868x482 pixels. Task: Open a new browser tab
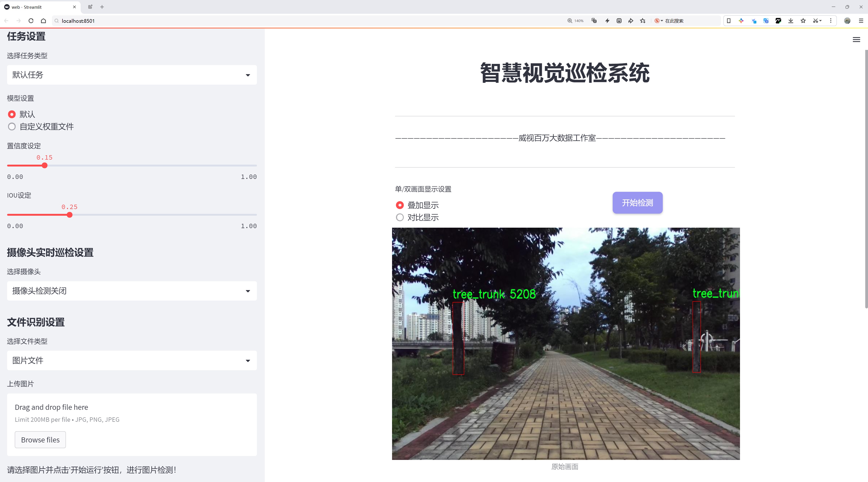102,7
